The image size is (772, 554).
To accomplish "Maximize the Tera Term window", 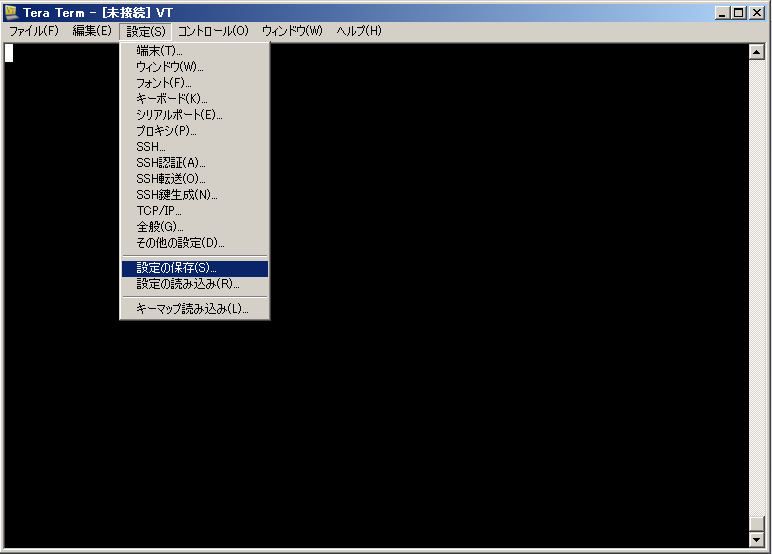I will point(739,13).
